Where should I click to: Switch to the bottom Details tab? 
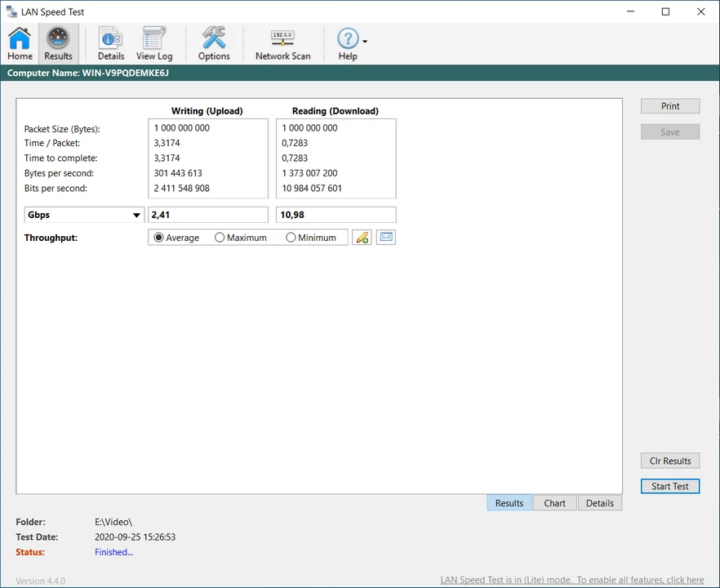(x=599, y=503)
